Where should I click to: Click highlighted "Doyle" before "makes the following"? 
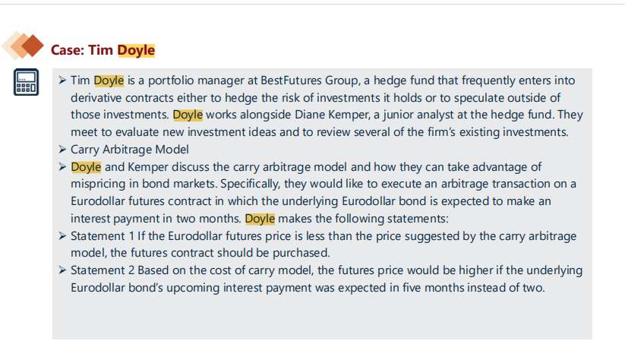[260, 219]
